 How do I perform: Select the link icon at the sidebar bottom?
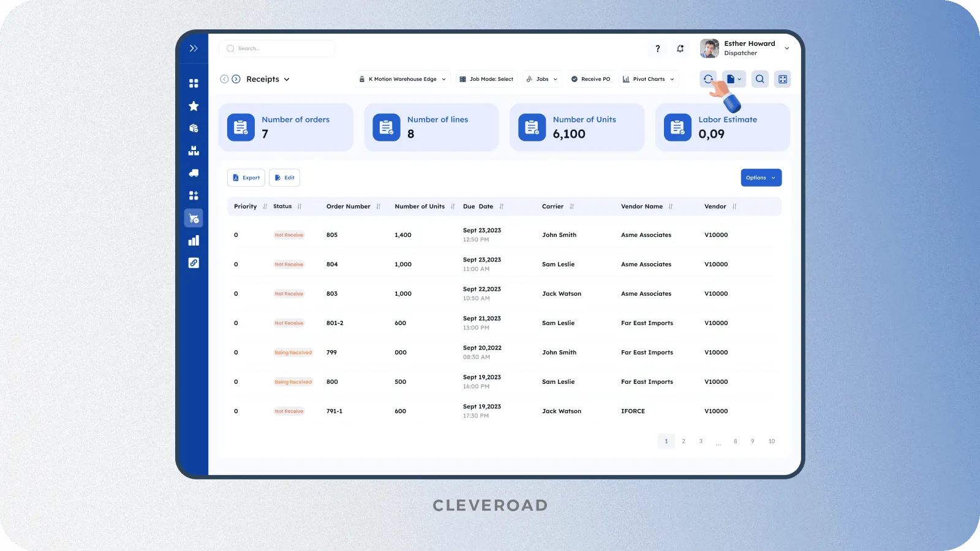(194, 263)
